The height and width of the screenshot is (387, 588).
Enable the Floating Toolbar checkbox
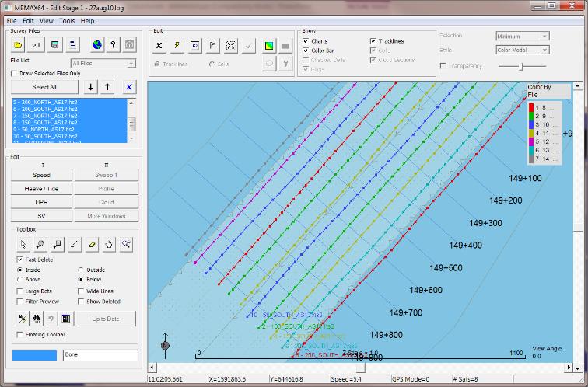tap(20, 335)
